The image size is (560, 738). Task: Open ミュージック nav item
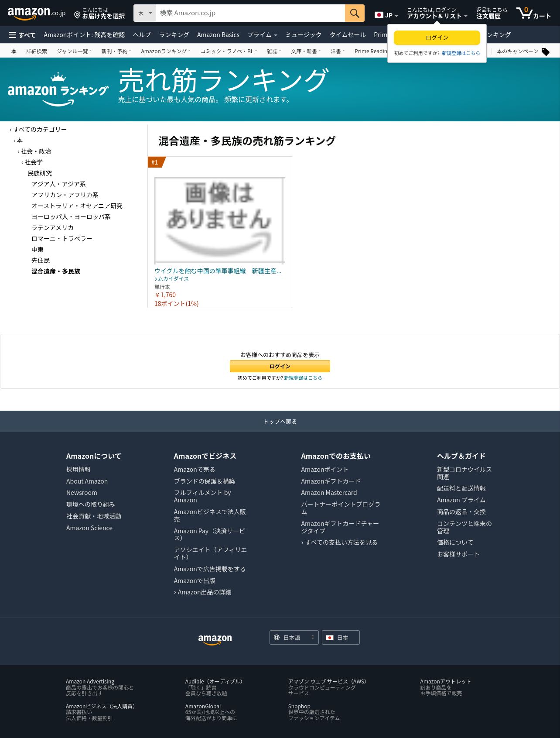(x=304, y=35)
